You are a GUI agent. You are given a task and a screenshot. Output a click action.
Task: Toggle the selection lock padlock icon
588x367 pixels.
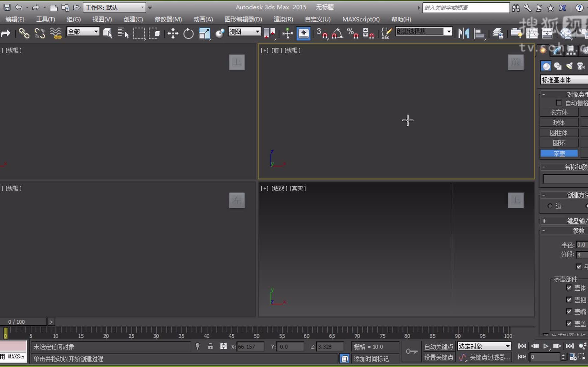(x=210, y=346)
